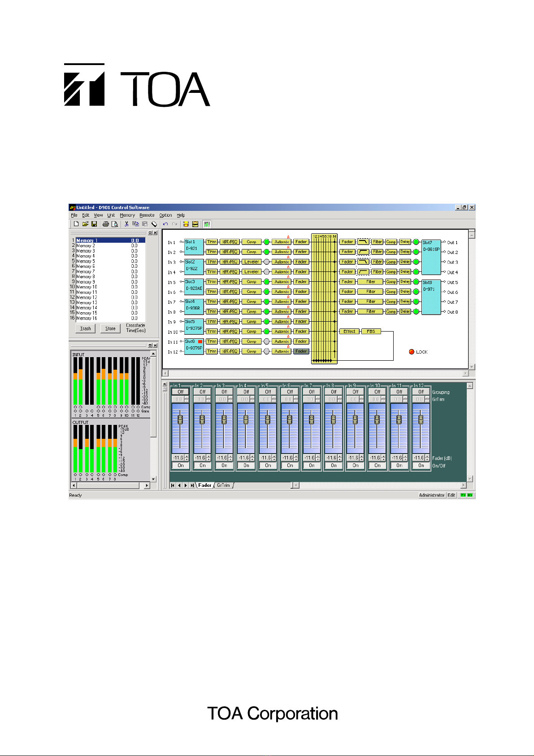This screenshot has height=756, width=534.
Task: Switch to the GrTrim tab
Action: [224, 485]
